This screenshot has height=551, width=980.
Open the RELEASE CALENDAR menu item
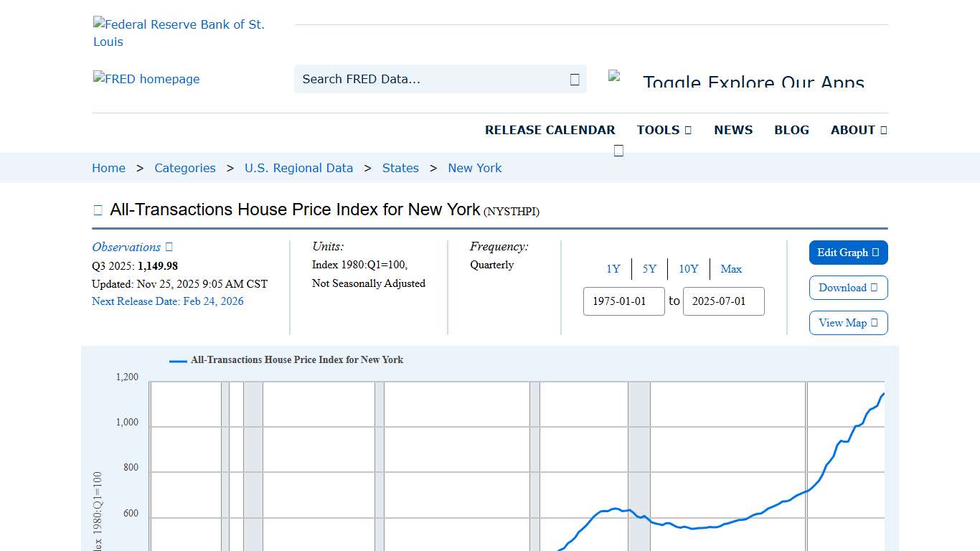tap(550, 130)
